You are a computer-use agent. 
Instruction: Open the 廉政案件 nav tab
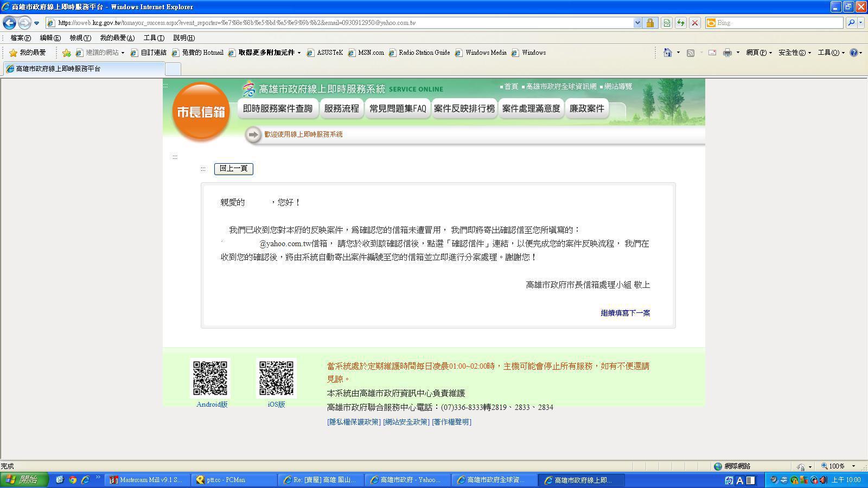point(586,108)
